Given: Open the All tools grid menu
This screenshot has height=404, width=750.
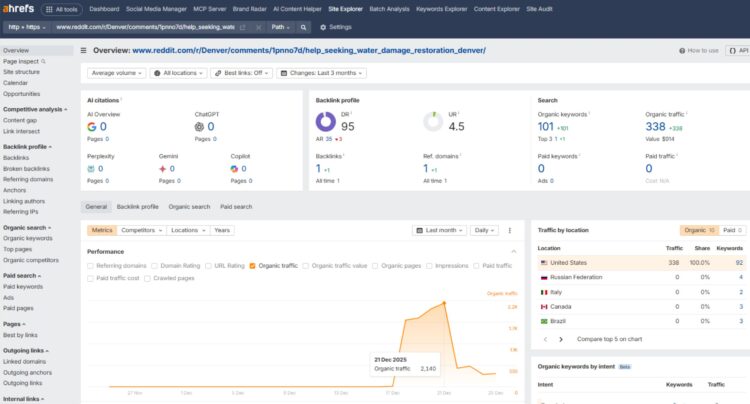Looking at the screenshot, I should click(x=62, y=9).
